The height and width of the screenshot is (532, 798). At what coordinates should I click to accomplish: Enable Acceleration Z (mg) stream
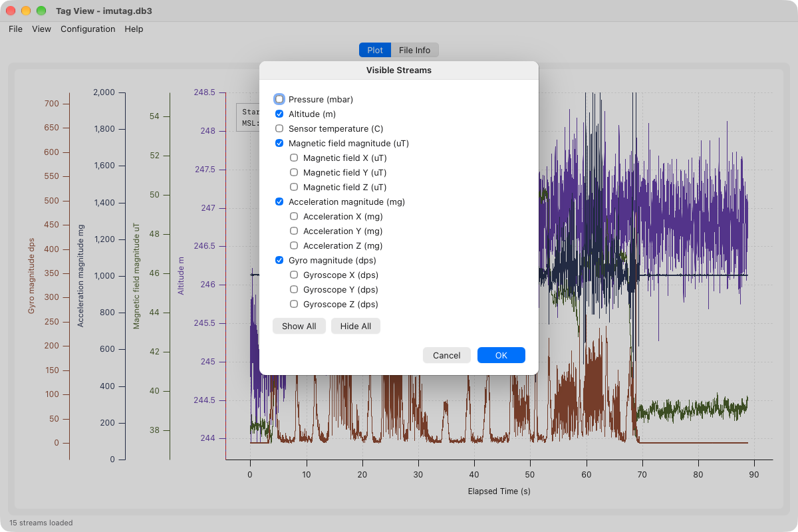294,245
